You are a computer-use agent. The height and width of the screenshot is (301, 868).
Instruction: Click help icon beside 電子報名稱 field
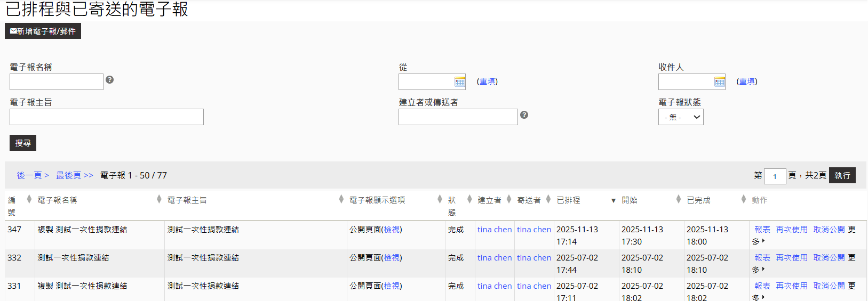(x=109, y=80)
